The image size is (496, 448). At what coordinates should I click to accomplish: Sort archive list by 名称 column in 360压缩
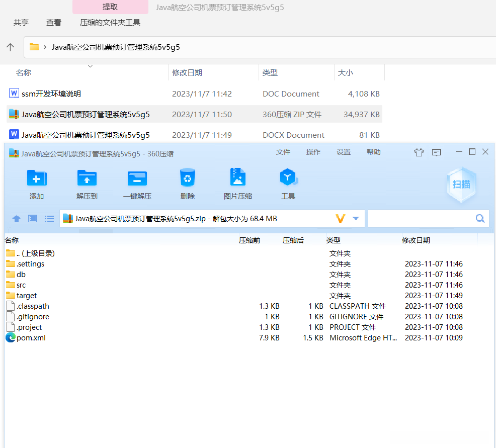pos(12,240)
